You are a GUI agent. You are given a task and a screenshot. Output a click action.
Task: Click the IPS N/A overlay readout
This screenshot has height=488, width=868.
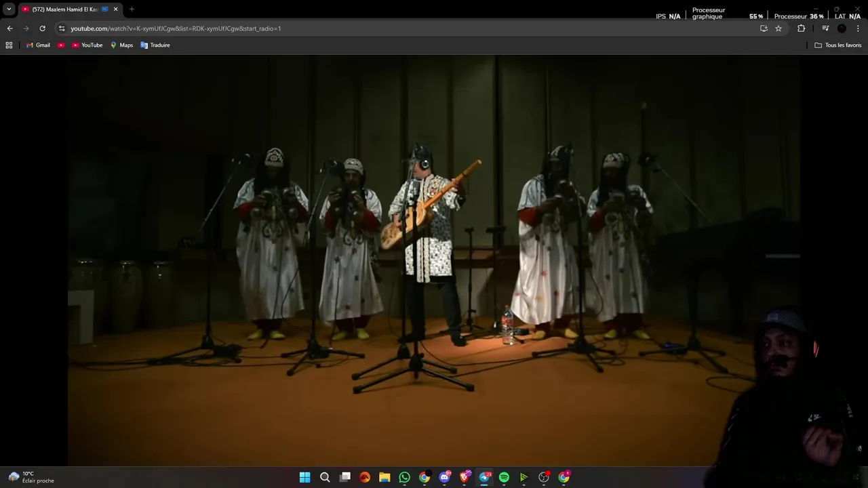[668, 16]
